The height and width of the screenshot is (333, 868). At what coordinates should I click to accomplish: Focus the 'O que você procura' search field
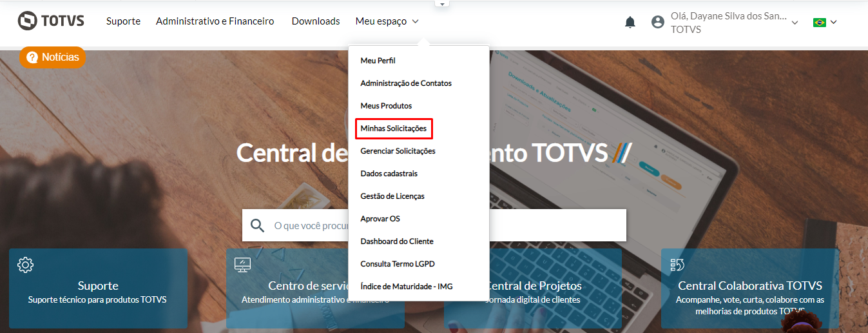pyautogui.click(x=434, y=225)
